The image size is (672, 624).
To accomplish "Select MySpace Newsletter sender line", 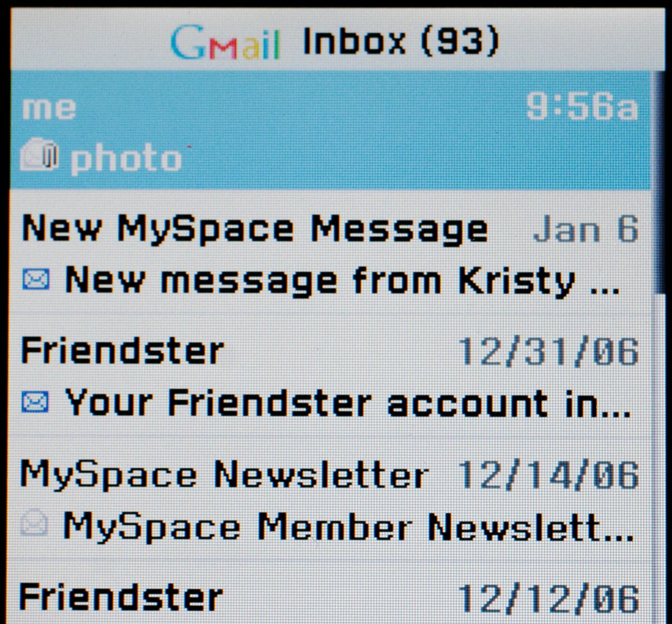I will [225, 476].
